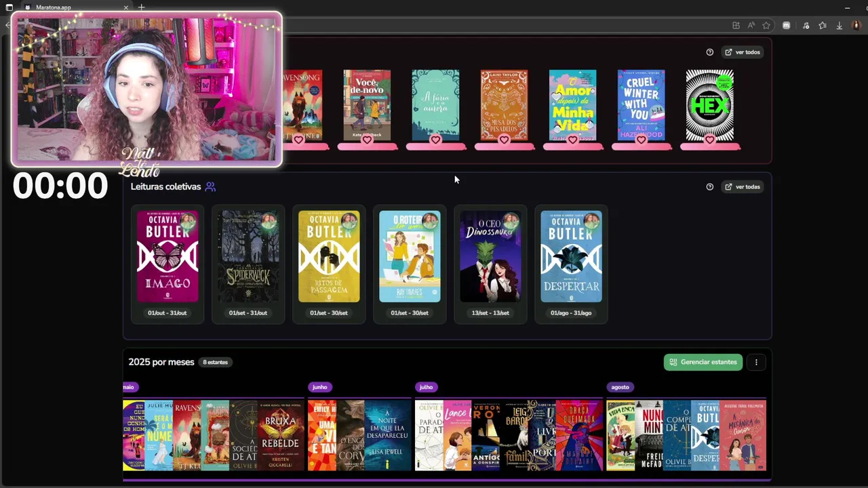868x488 pixels.
Task: Add page to favorites with star icon
Action: pos(766,26)
